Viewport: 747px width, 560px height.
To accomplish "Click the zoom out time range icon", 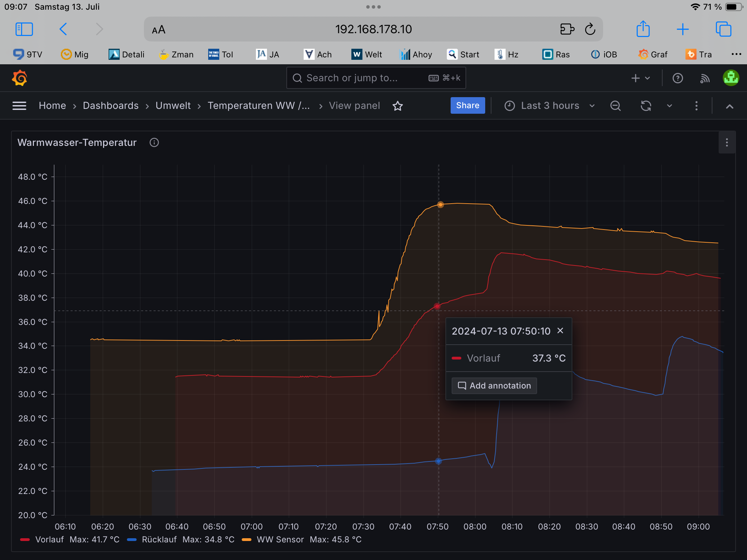I will (x=615, y=106).
